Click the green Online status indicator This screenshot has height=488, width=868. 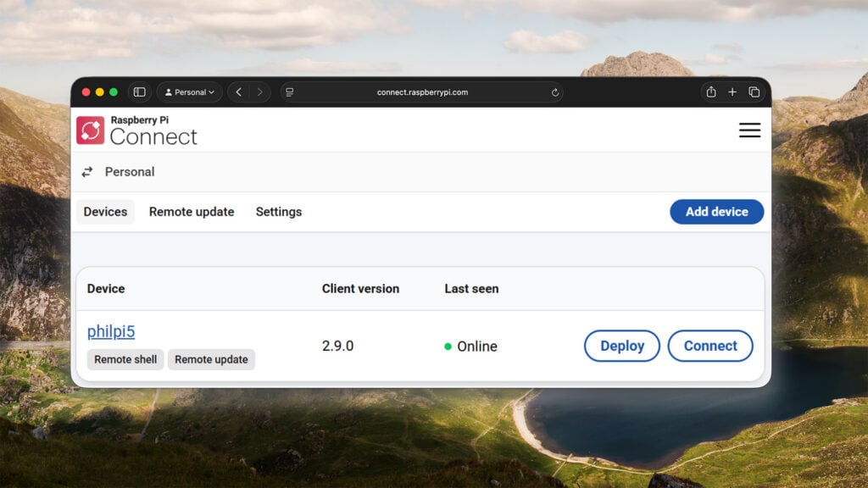tap(446, 346)
